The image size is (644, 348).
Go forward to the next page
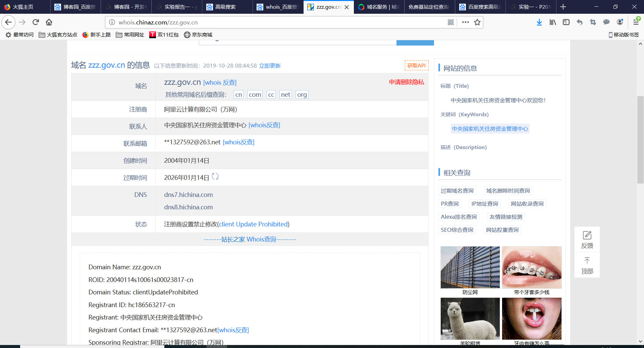coord(22,22)
